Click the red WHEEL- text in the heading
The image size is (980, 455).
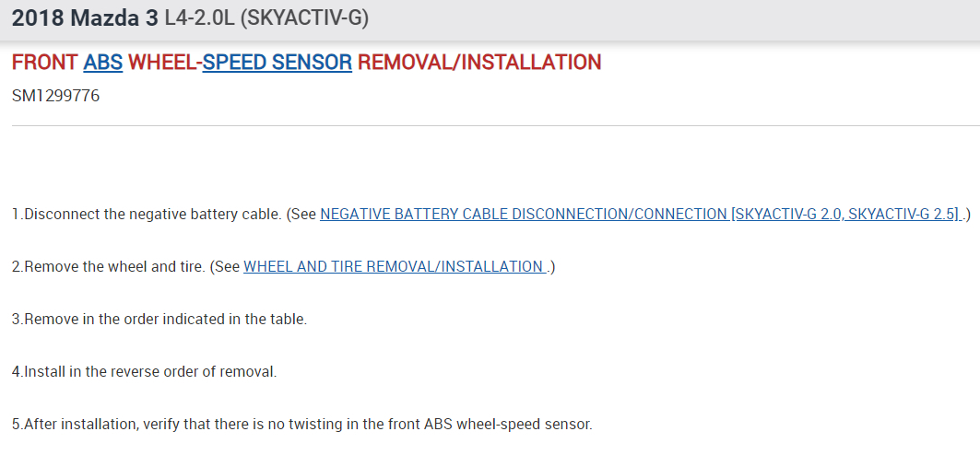click(165, 63)
